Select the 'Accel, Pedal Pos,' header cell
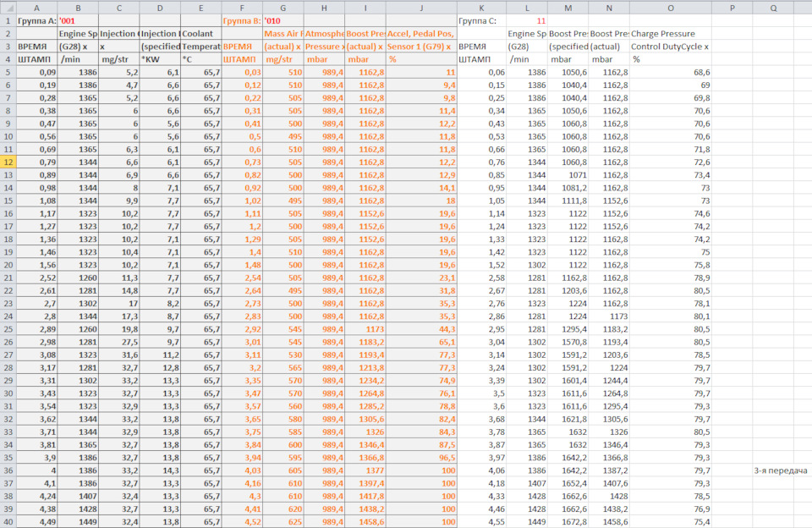Image resolution: width=812 pixels, height=528 pixels. click(421, 33)
